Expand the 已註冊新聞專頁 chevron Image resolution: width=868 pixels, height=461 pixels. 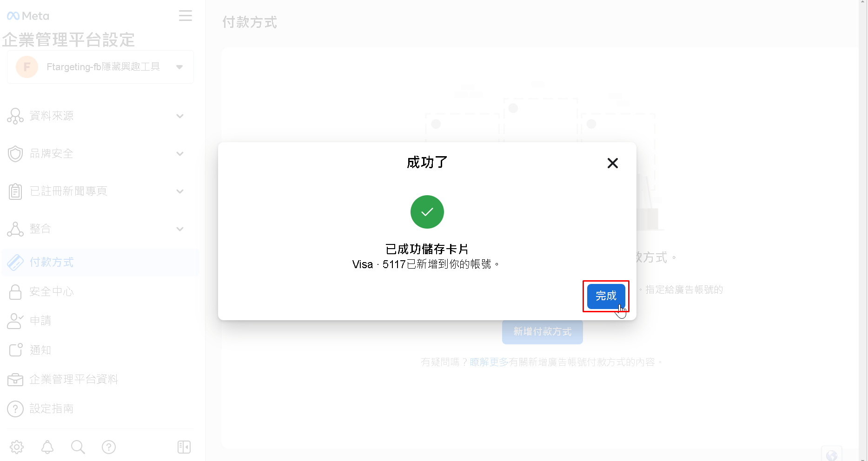click(x=180, y=191)
